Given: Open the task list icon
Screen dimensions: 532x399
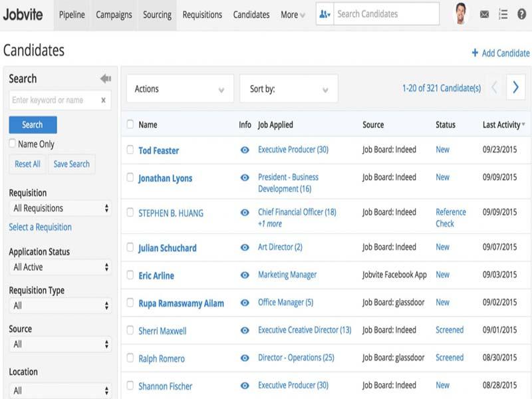Looking at the screenshot, I should [503, 14].
